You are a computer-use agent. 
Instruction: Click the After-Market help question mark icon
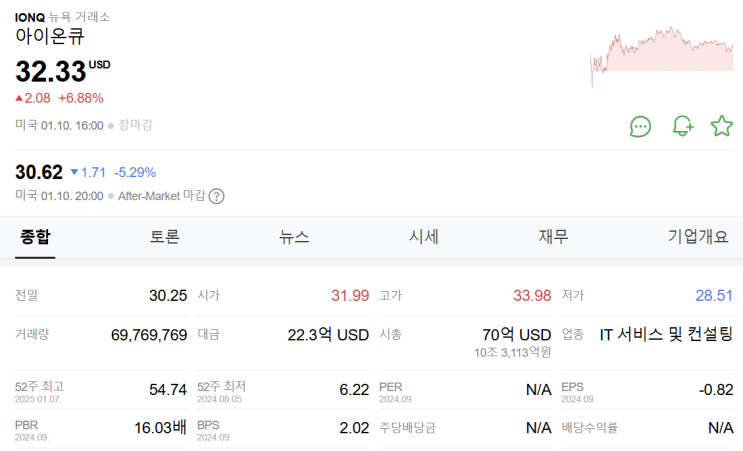pos(216,196)
